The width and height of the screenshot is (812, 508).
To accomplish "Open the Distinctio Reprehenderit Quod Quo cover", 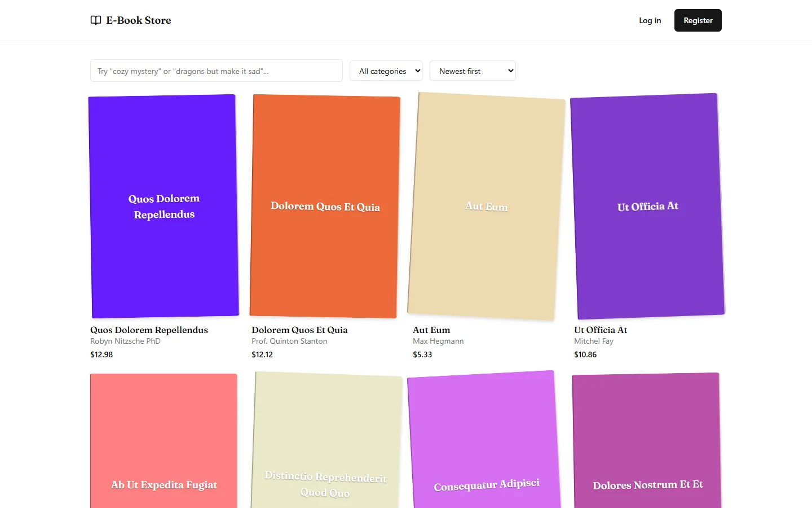I will [326, 441].
